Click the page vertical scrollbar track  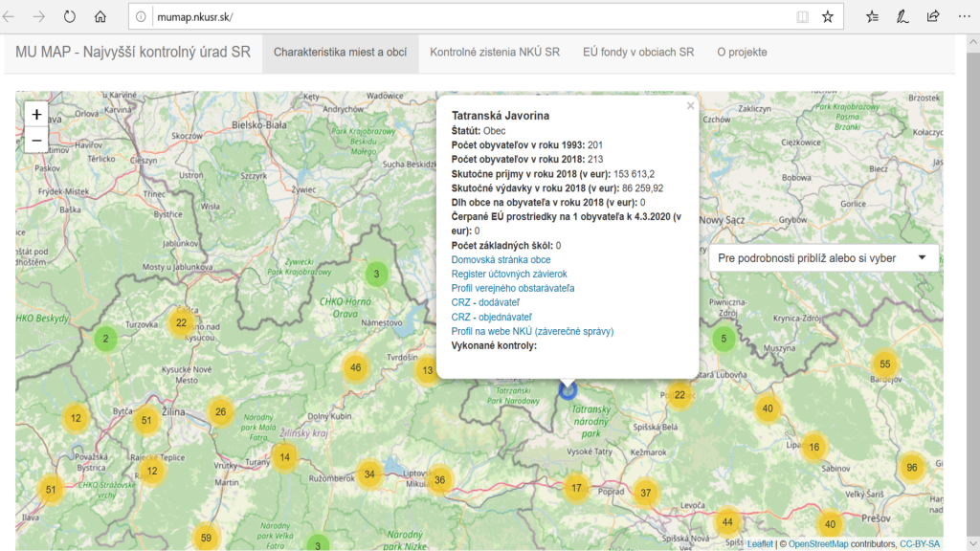[973, 294]
